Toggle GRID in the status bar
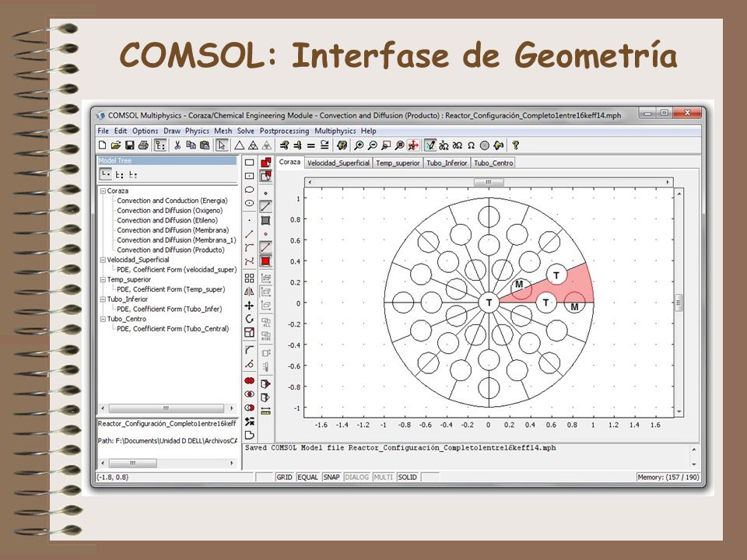Image resolution: width=747 pixels, height=560 pixels. (x=285, y=477)
